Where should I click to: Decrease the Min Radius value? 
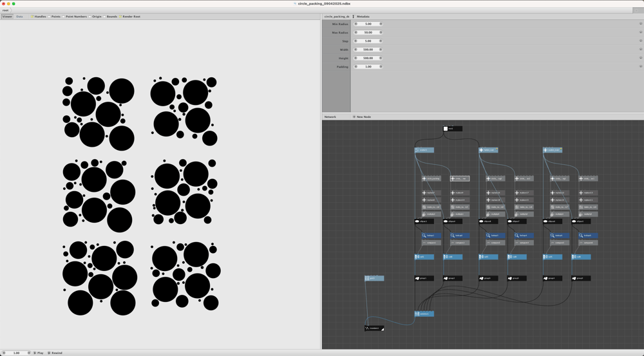355,24
